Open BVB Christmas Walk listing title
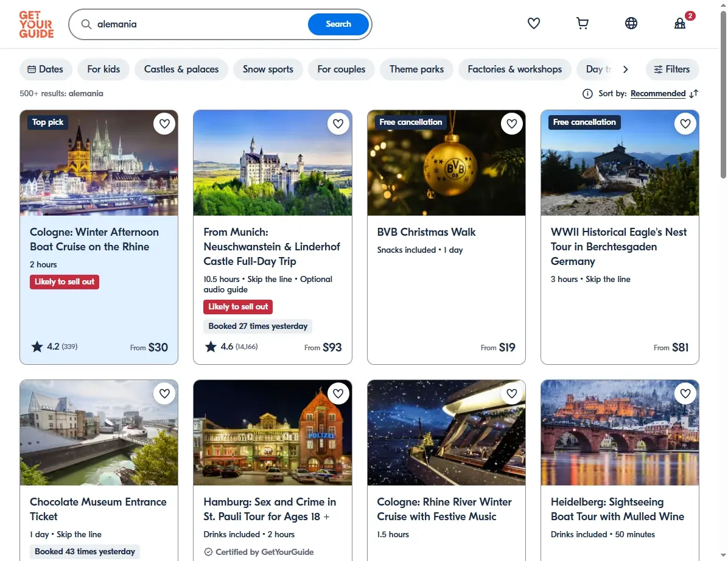This screenshot has width=728, height=561. point(426,232)
